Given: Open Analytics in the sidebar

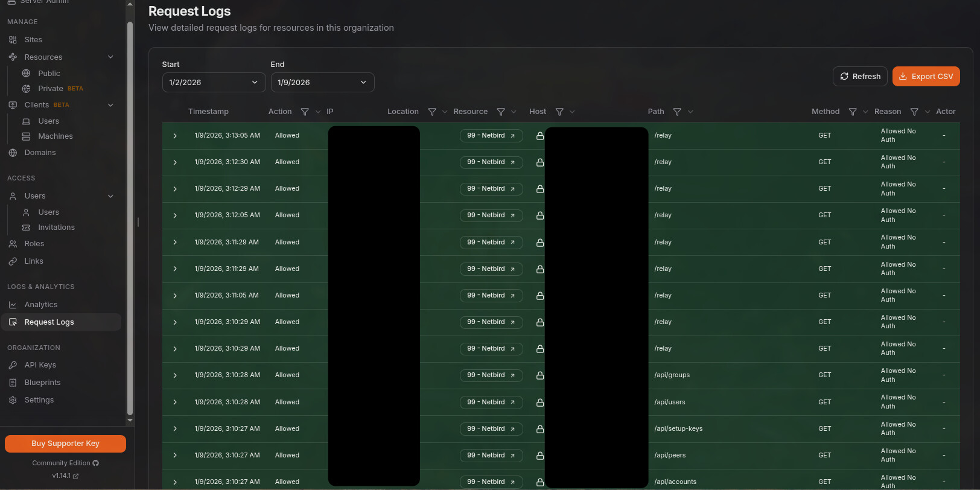Looking at the screenshot, I should coord(41,305).
